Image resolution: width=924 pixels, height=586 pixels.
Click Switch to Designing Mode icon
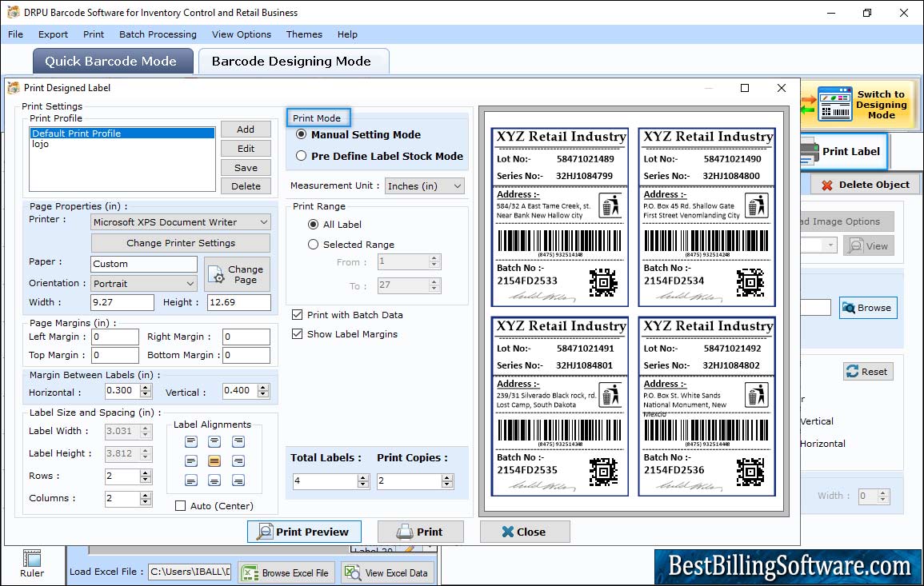click(x=834, y=104)
